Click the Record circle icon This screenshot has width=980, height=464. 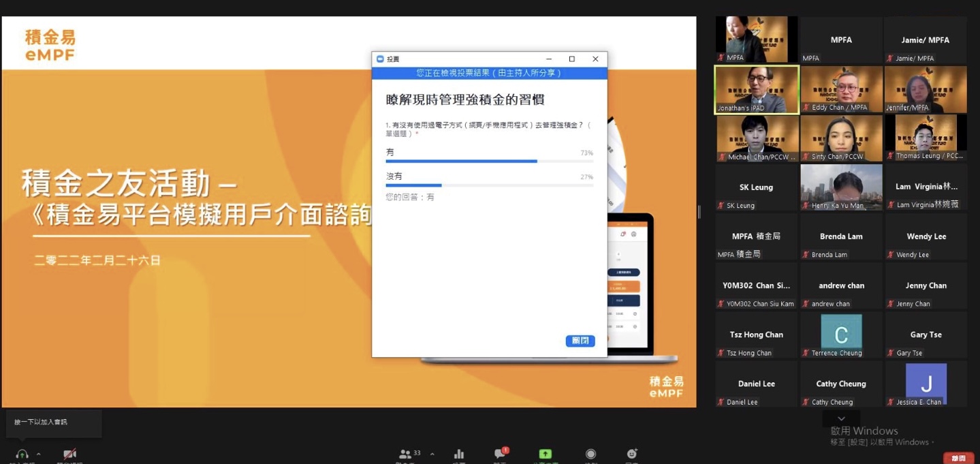point(590,454)
